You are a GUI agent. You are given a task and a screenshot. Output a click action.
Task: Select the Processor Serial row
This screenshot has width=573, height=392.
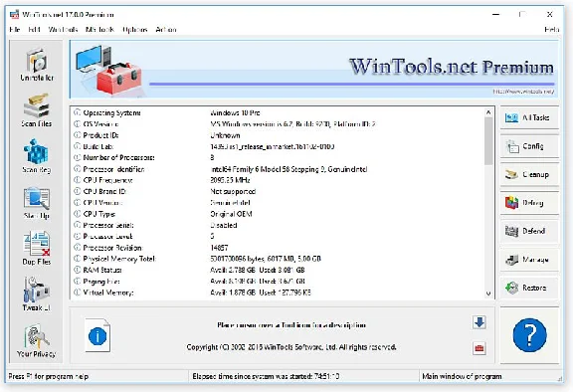[279, 225]
